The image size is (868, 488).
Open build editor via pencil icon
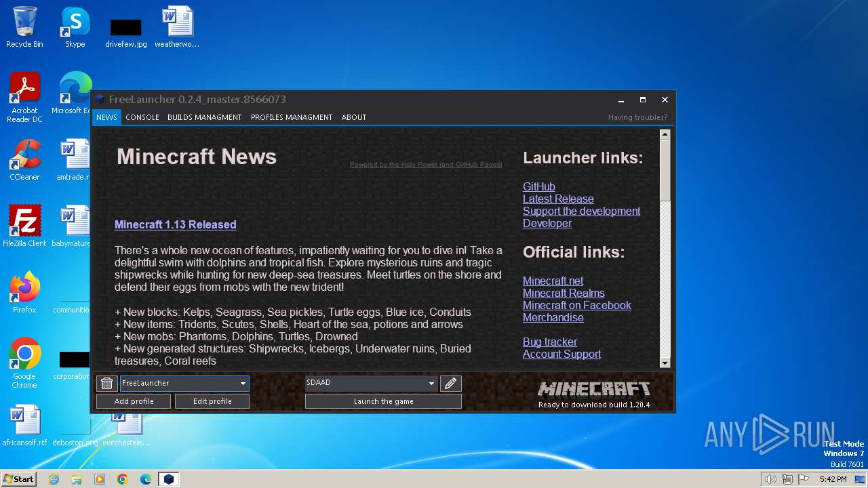coord(450,383)
